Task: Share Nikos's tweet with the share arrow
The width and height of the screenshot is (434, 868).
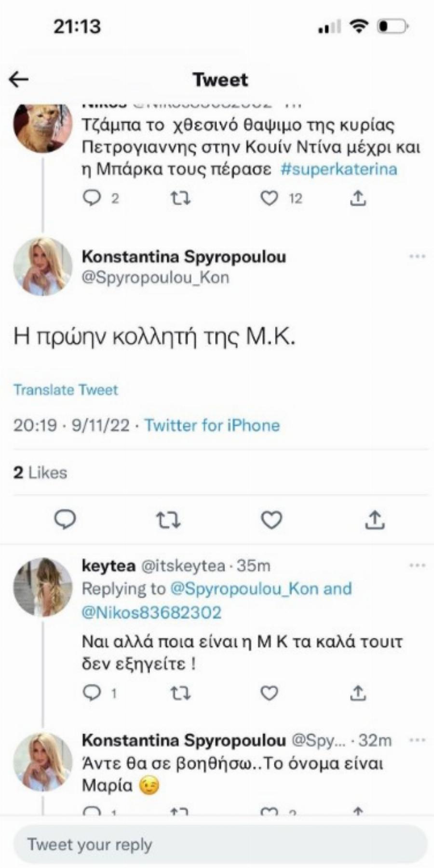Action: [x=357, y=197]
